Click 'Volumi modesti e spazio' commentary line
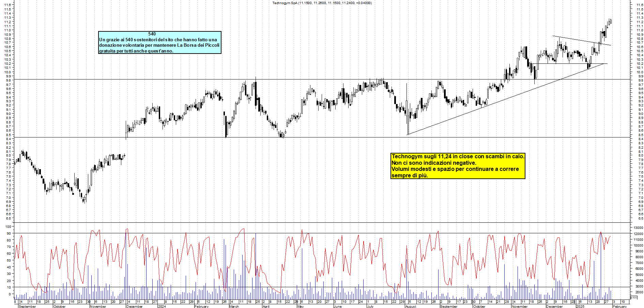The width and height of the screenshot is (644, 308). coord(455,169)
